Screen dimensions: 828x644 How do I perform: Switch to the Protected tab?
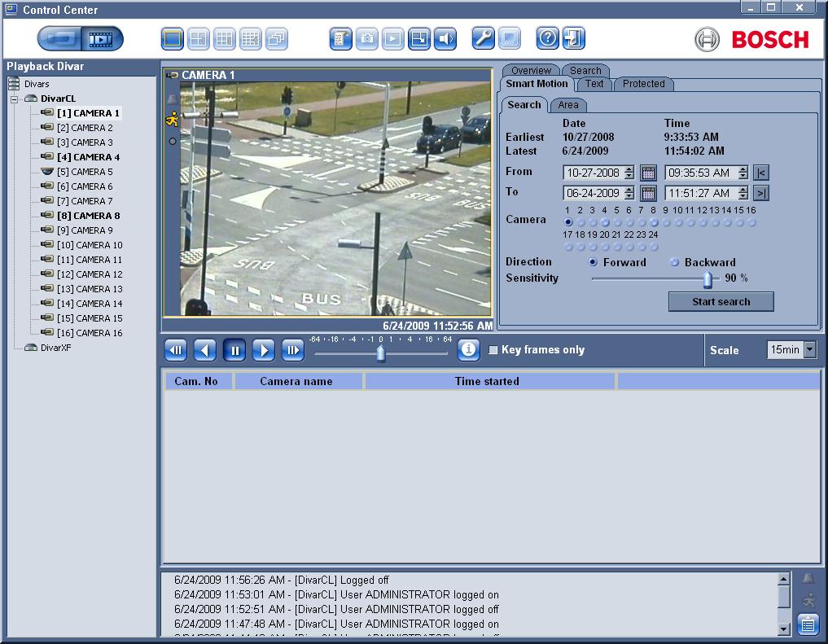(x=643, y=83)
